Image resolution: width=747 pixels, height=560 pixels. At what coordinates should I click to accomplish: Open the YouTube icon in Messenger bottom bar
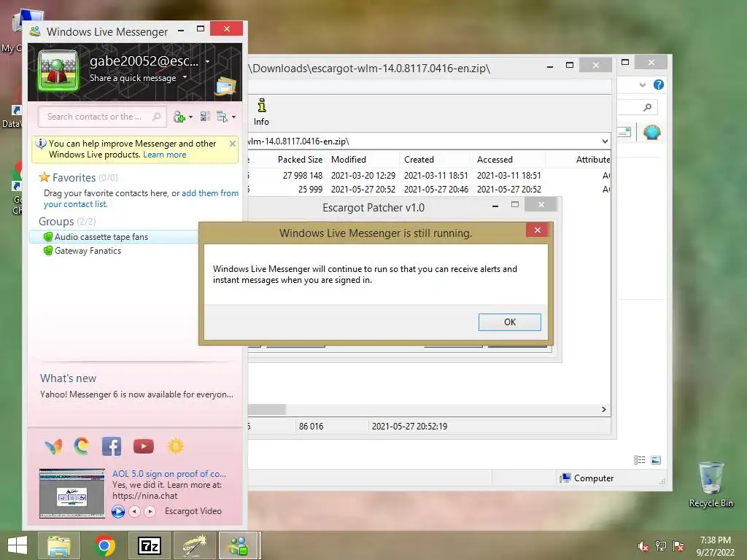click(144, 446)
